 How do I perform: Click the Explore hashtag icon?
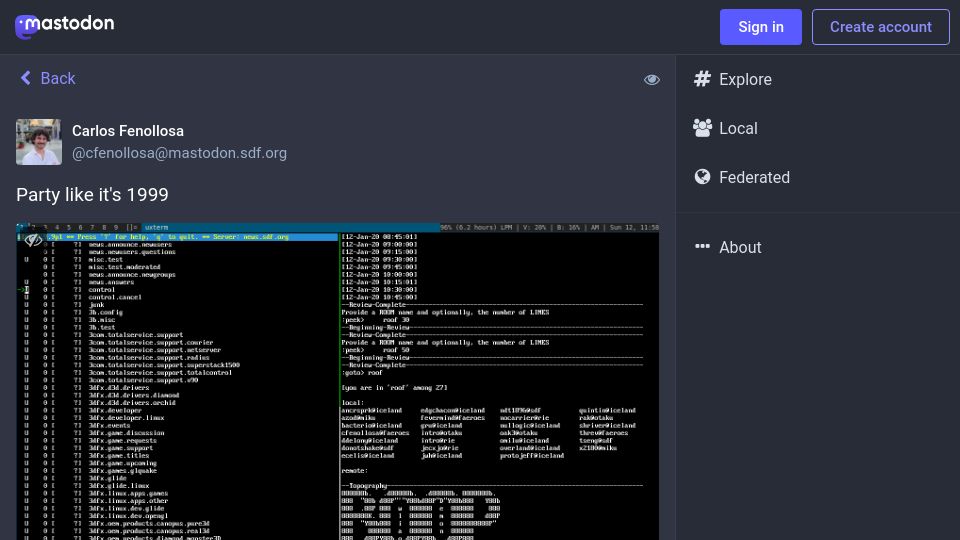point(702,79)
